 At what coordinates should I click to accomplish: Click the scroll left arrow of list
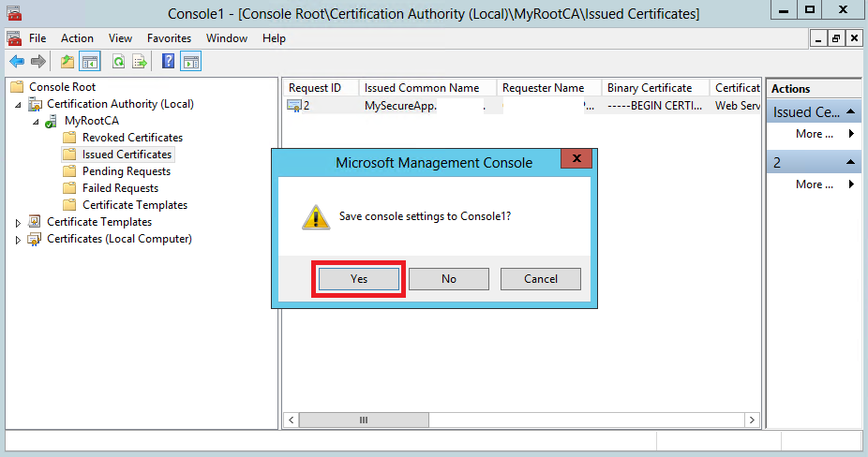click(x=292, y=420)
